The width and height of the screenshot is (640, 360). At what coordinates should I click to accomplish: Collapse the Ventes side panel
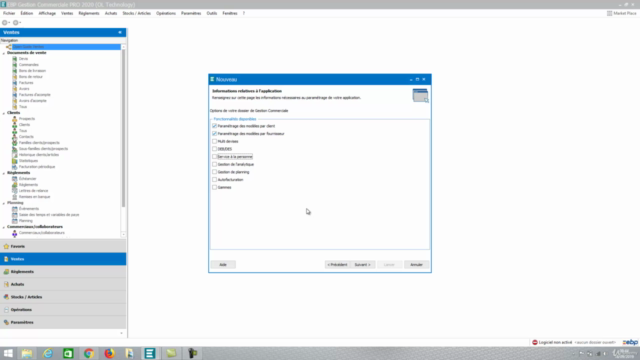pyautogui.click(x=120, y=32)
